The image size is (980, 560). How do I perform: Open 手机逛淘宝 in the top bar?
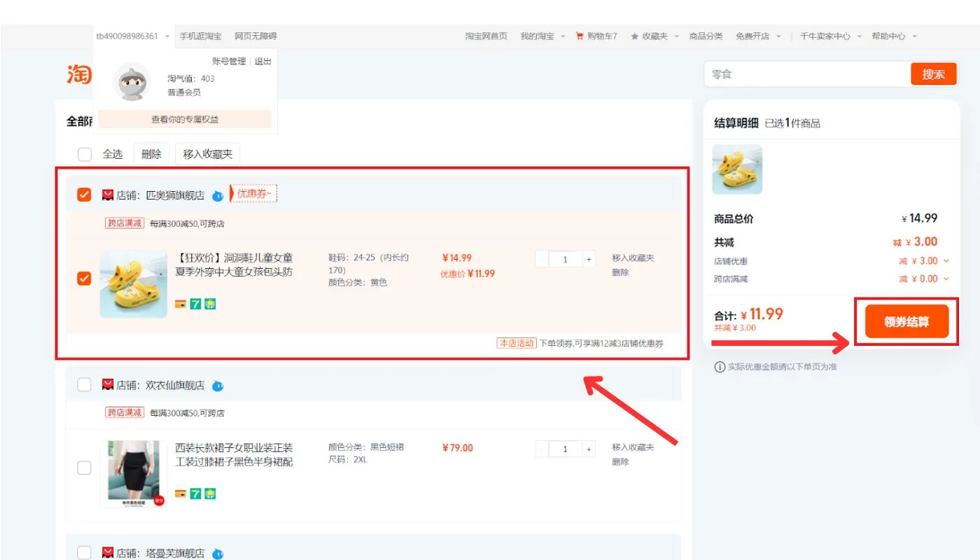(201, 36)
